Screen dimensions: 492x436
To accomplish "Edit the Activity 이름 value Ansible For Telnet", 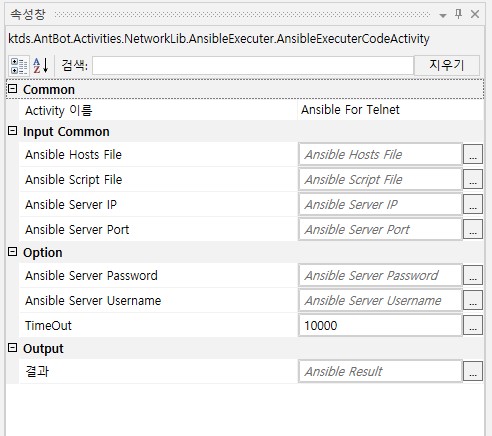I will pyautogui.click(x=391, y=110).
